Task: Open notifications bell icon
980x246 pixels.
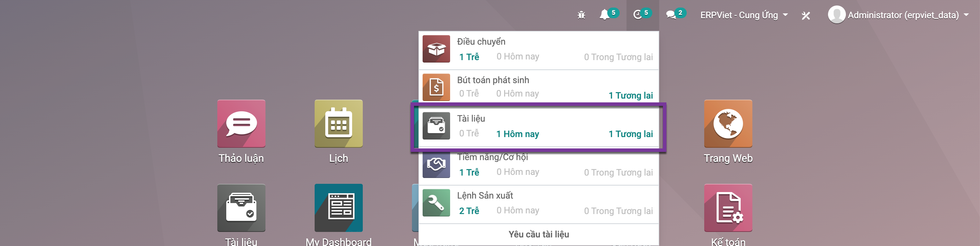Action: coord(604,15)
